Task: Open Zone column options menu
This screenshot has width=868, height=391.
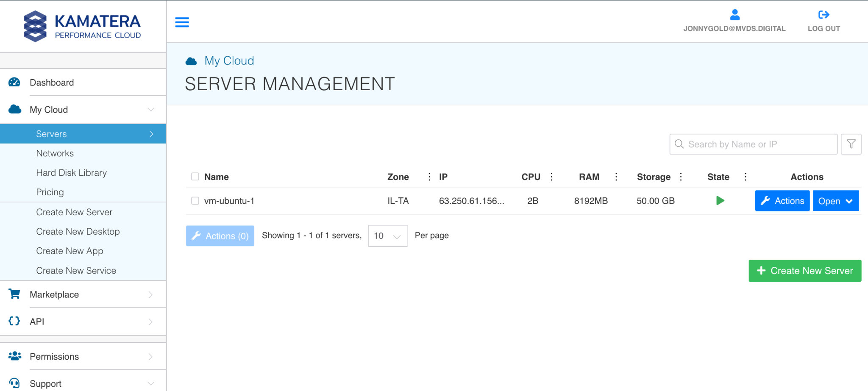Action: (x=429, y=177)
